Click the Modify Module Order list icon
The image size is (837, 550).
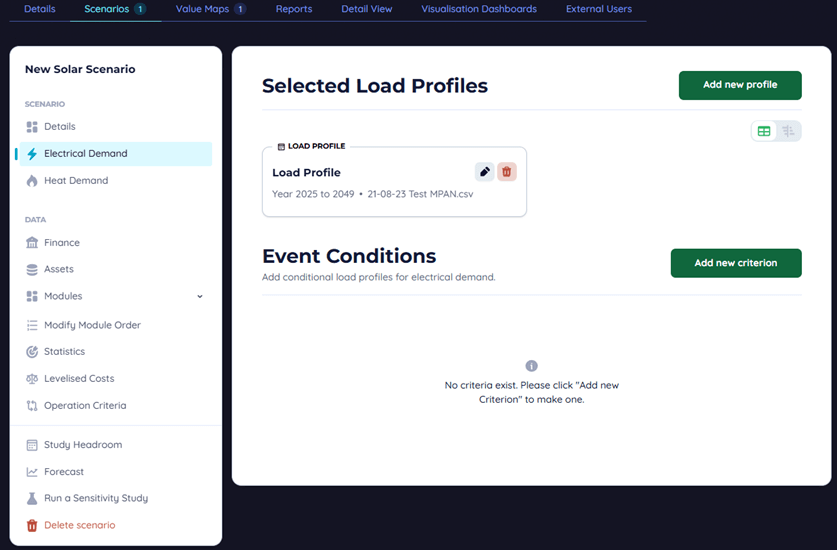pyautogui.click(x=32, y=325)
